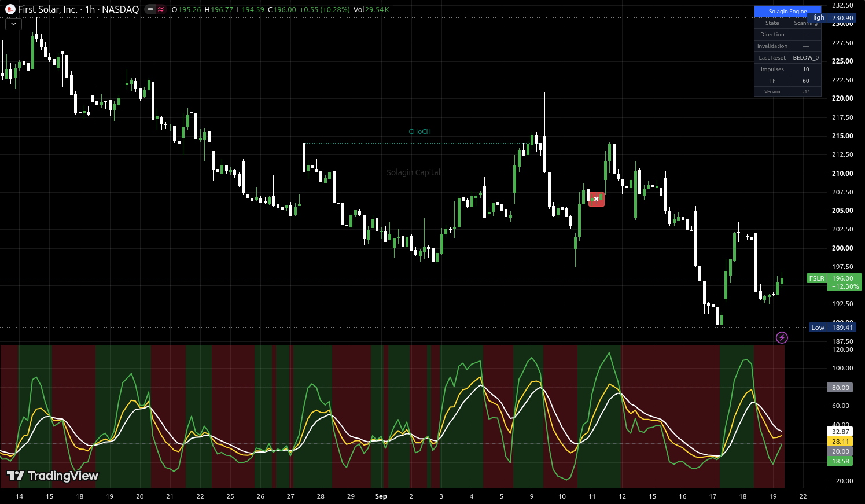Click the TF row label in table
Screen dimensions: 865x504
pyautogui.click(x=772, y=81)
